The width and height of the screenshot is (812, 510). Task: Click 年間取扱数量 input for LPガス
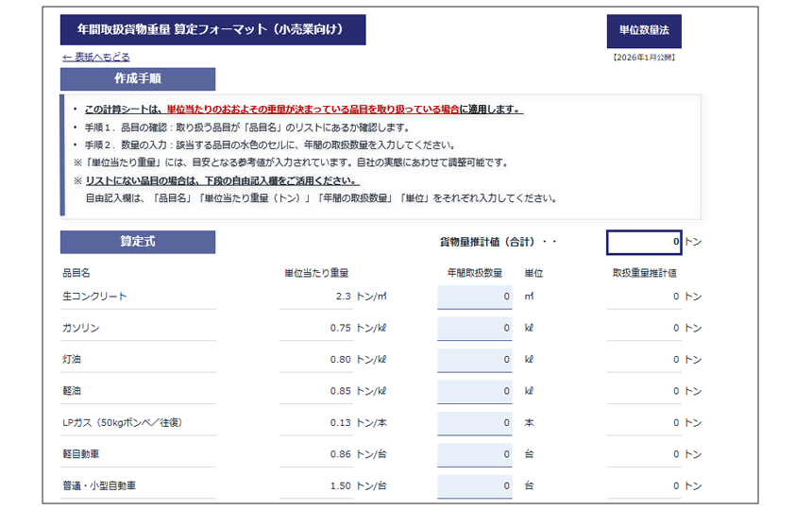pyautogui.click(x=474, y=423)
